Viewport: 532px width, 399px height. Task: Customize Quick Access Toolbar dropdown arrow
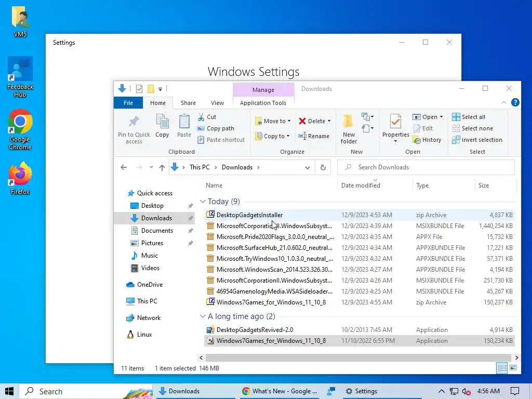pyautogui.click(x=160, y=89)
